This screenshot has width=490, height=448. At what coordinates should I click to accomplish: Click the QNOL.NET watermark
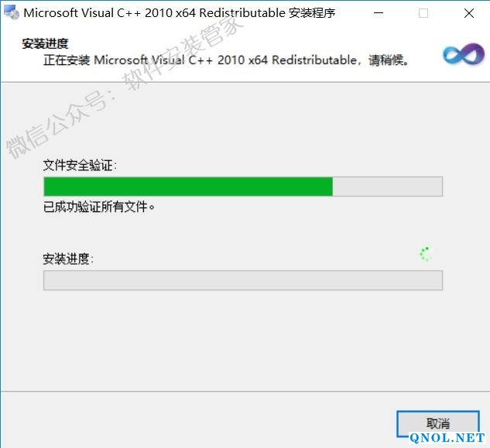click(447, 438)
